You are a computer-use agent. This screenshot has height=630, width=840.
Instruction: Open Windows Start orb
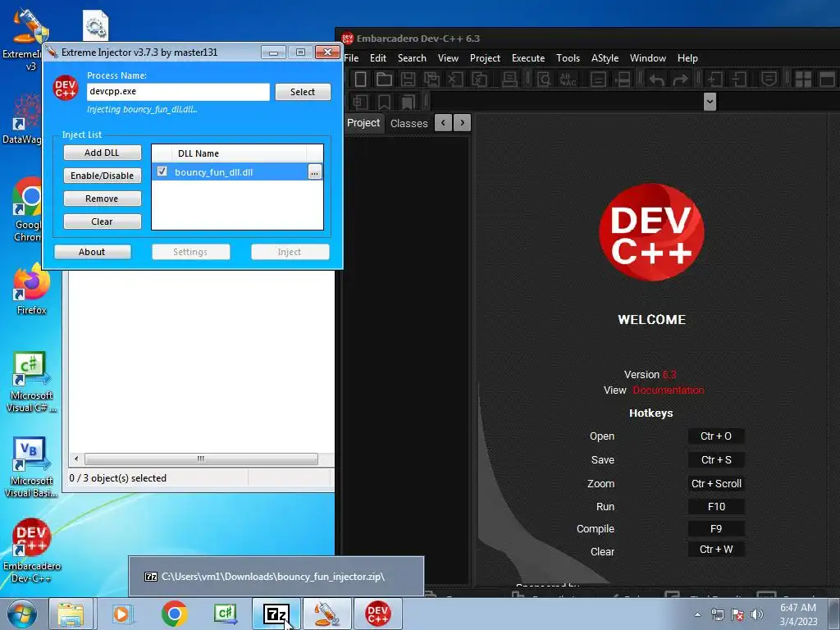[x=21, y=614]
